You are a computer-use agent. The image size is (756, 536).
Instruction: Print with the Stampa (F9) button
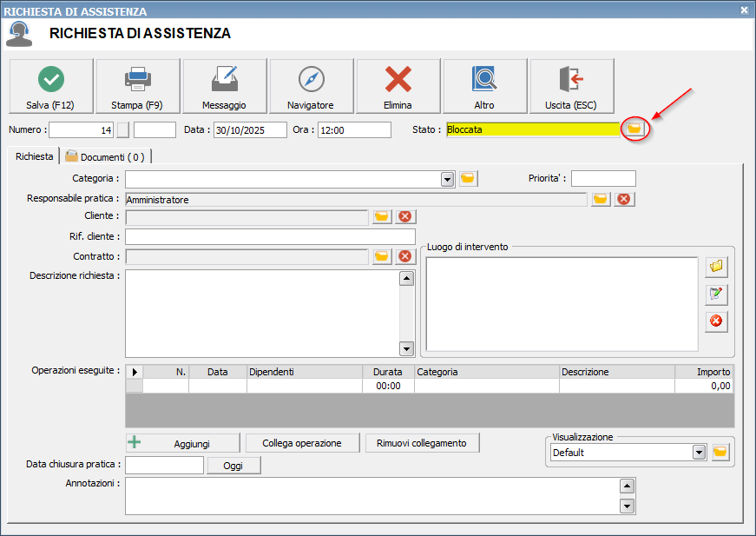pyautogui.click(x=138, y=86)
